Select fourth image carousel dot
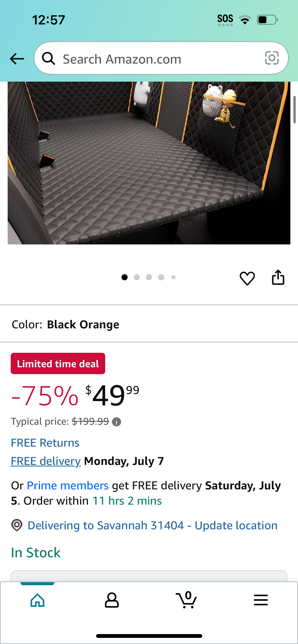298x644 pixels. tap(161, 277)
